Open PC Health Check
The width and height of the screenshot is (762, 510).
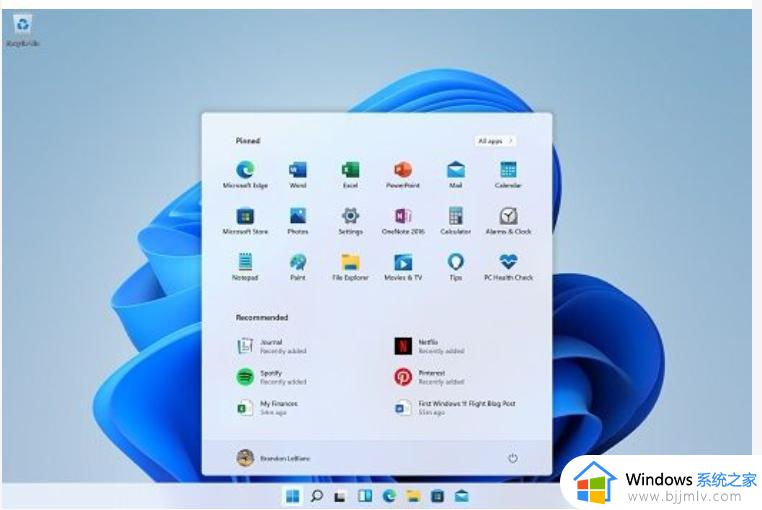coord(508,267)
